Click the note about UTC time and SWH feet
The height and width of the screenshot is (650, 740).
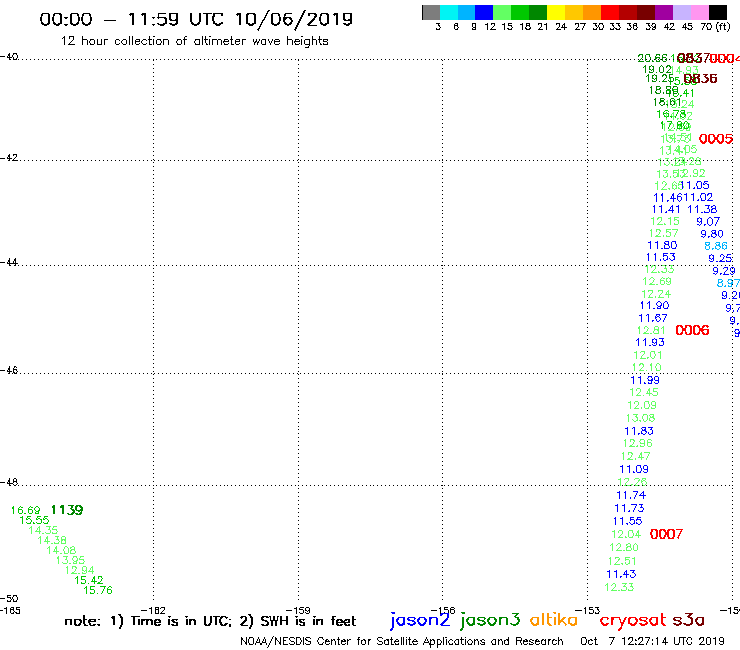(210, 621)
